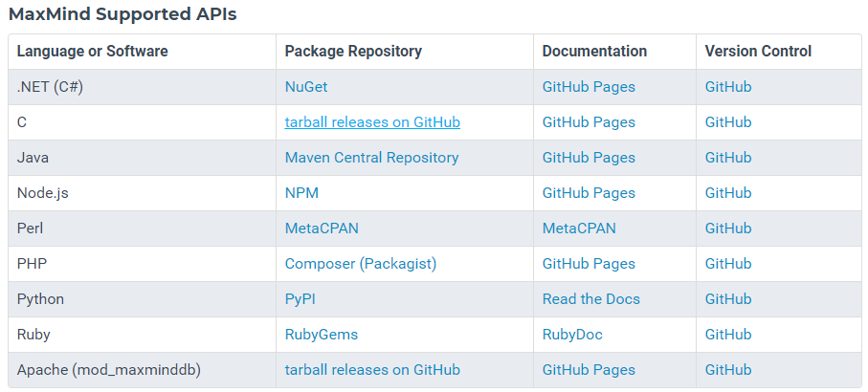This screenshot has width=868, height=392.
Task: Open GitHub Pages documentation for .NET (C#)
Action: point(589,87)
